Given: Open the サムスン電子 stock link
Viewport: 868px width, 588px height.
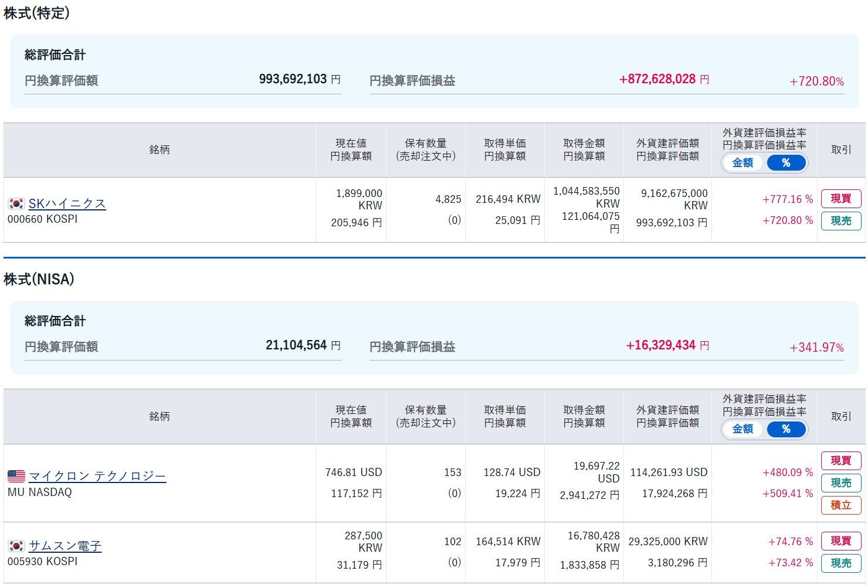Looking at the screenshot, I should (x=65, y=546).
